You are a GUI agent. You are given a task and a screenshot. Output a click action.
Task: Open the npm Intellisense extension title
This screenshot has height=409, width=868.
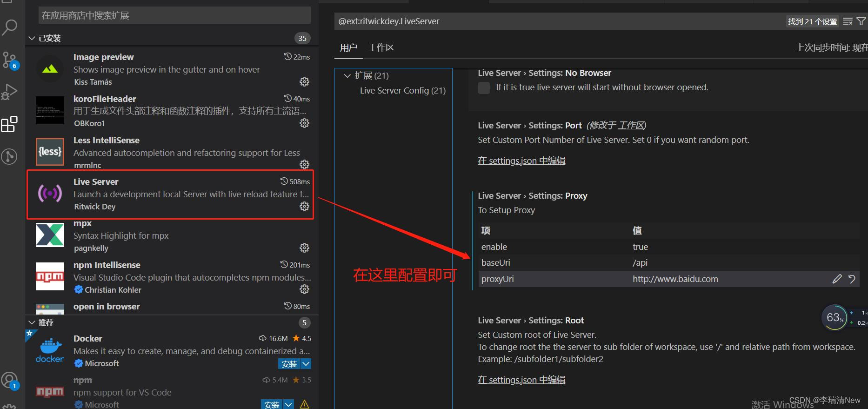(x=107, y=265)
